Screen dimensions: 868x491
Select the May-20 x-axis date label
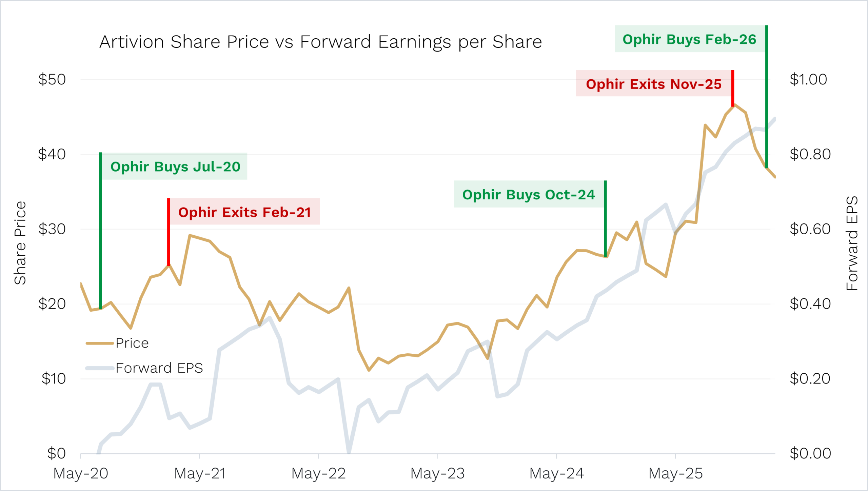click(81, 473)
